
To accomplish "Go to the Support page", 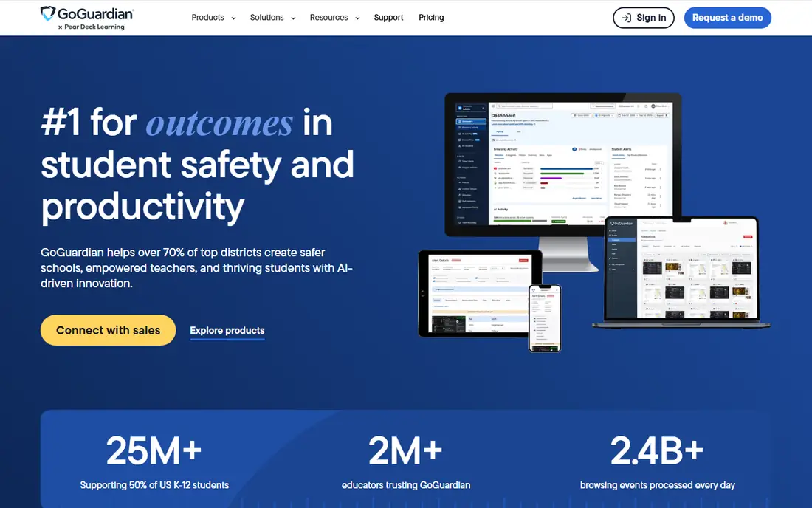I will tap(388, 18).
